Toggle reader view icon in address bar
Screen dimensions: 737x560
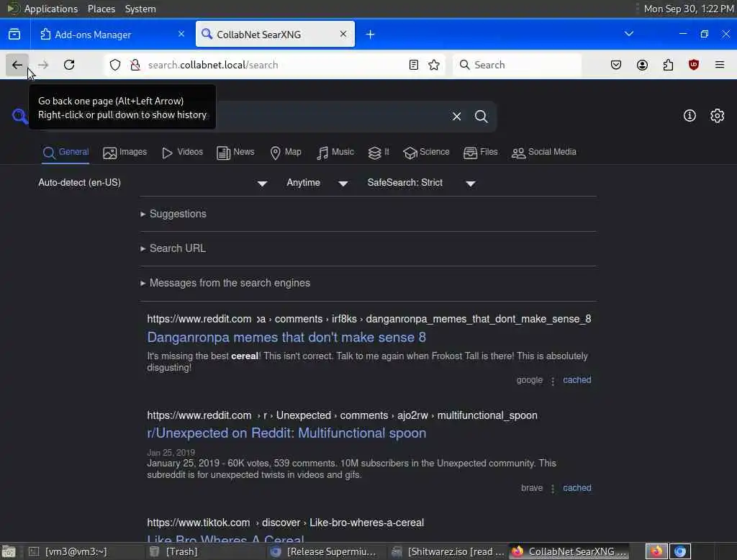[x=414, y=65]
